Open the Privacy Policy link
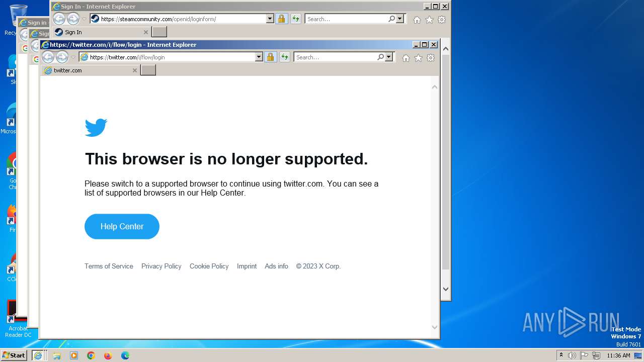 (161, 266)
